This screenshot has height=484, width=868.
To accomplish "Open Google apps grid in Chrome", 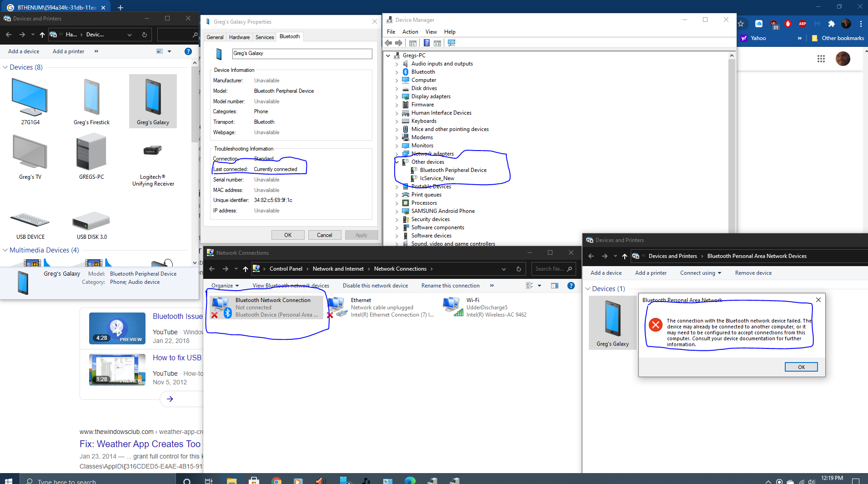I will (x=821, y=59).
